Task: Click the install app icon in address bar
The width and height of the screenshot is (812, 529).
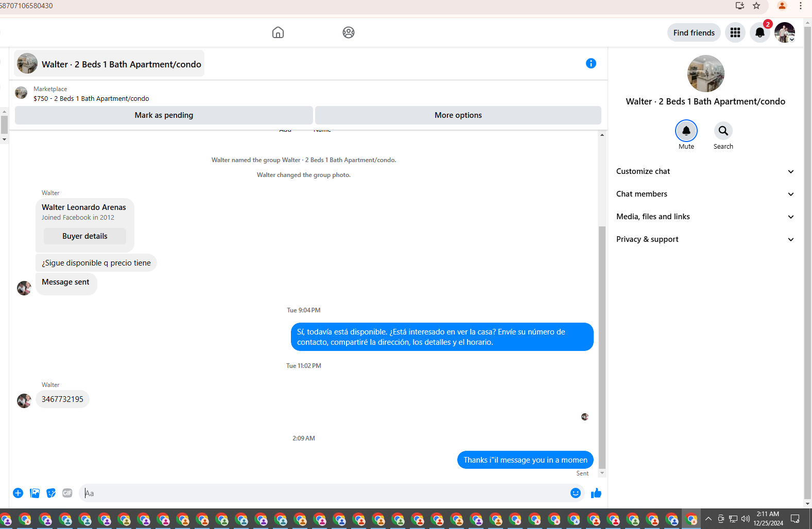Action: (x=740, y=6)
